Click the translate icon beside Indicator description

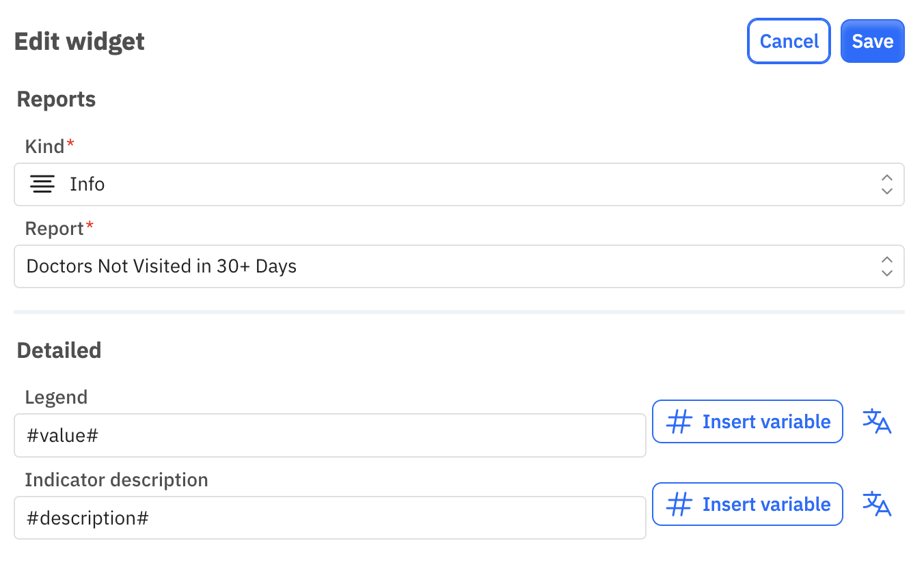(877, 504)
